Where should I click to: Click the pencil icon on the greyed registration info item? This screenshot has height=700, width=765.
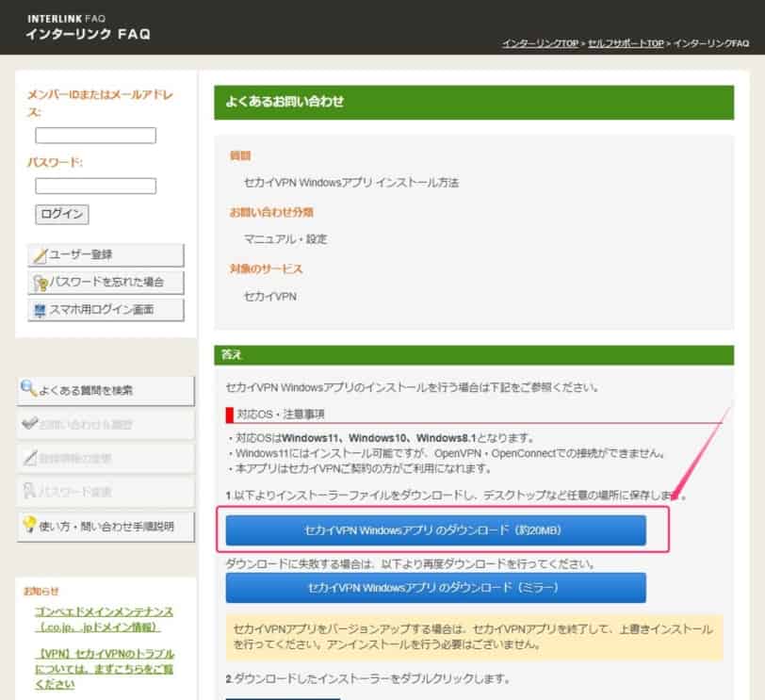(30, 458)
